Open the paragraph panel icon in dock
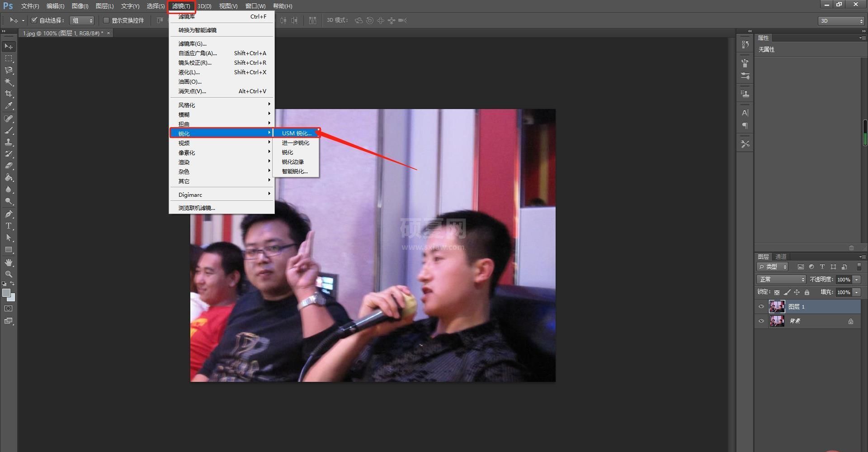The image size is (868, 452). [745, 125]
